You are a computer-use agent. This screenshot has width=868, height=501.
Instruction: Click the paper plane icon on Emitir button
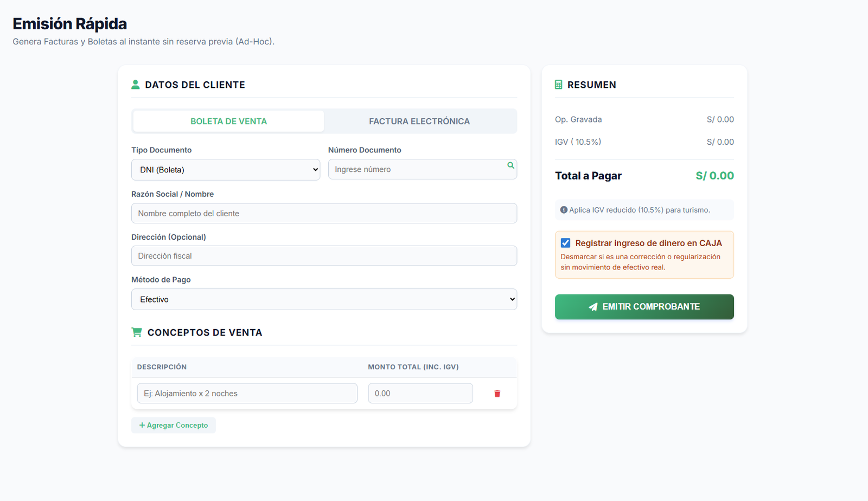[593, 307]
